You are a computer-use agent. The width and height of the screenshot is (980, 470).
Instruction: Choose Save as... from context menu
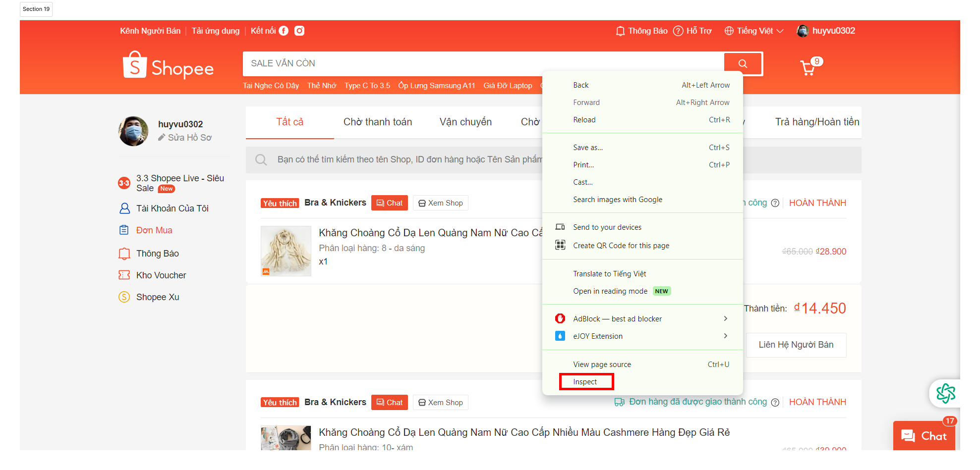[x=642, y=148]
